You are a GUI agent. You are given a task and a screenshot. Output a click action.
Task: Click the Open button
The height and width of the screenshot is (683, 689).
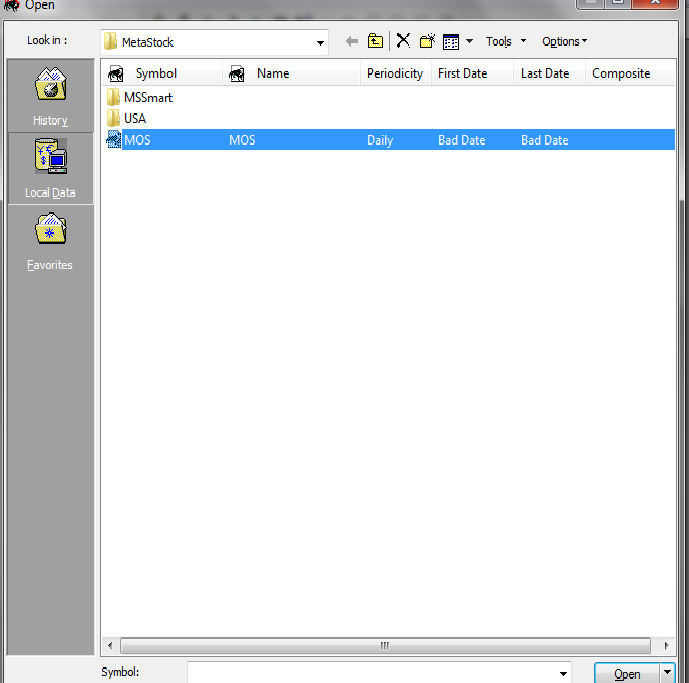coord(627,674)
